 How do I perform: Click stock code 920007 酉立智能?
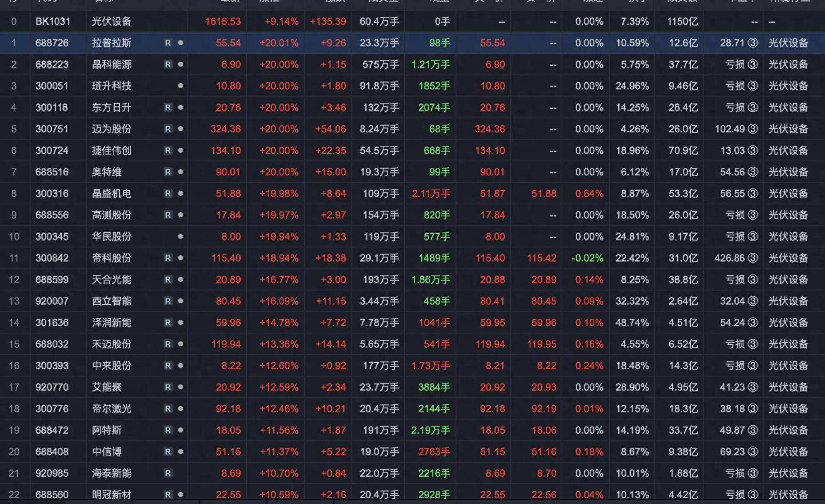52,301
